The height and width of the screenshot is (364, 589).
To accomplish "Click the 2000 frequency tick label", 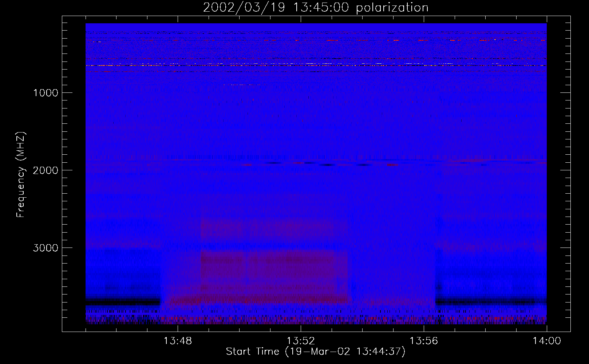I will (x=46, y=170).
